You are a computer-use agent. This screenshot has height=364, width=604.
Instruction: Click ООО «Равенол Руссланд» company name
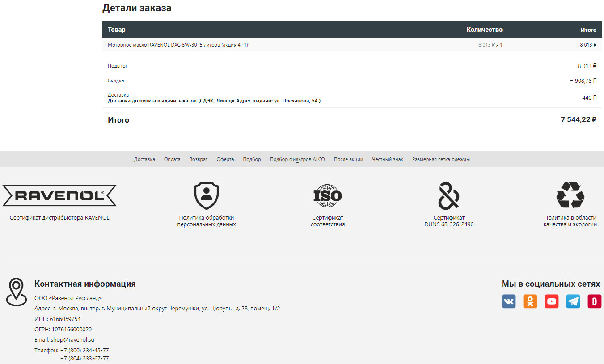click(x=68, y=298)
